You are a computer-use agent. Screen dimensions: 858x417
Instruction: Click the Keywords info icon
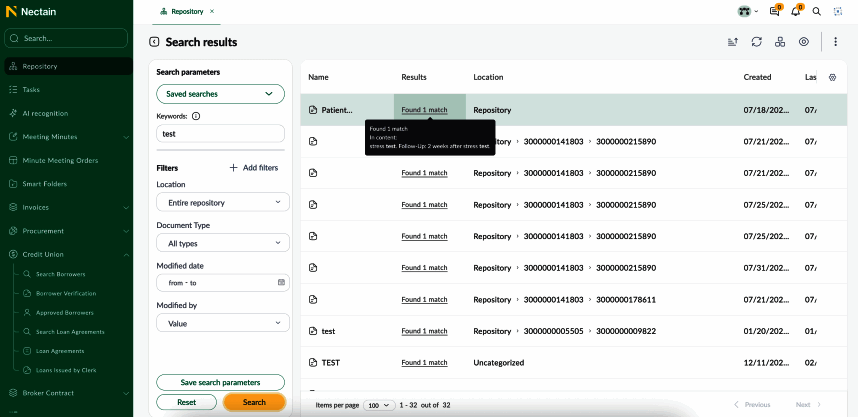[195, 116]
